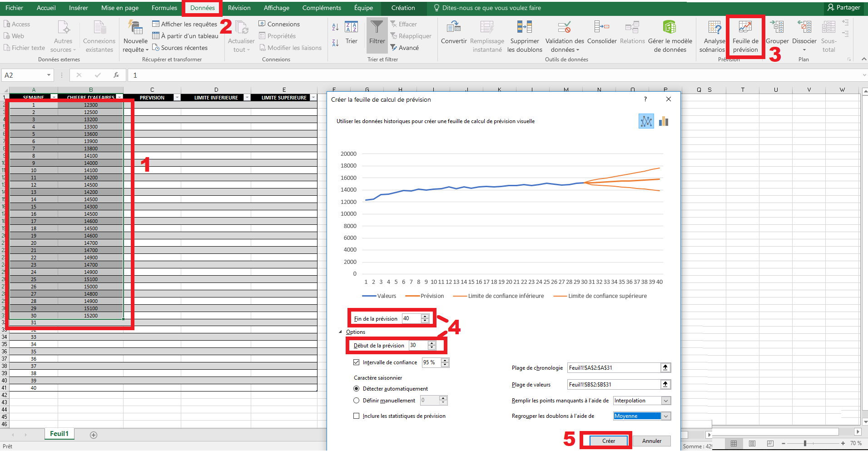Collapse Plage de chronologie range selector
Viewport: 868px width, 451px height.
[x=665, y=367]
